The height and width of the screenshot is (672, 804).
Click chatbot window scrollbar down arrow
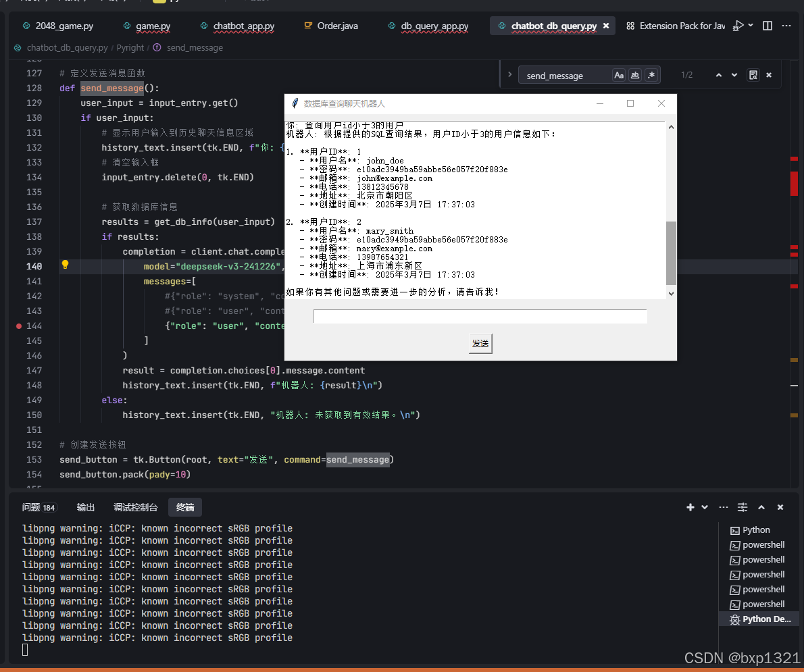[x=671, y=294]
